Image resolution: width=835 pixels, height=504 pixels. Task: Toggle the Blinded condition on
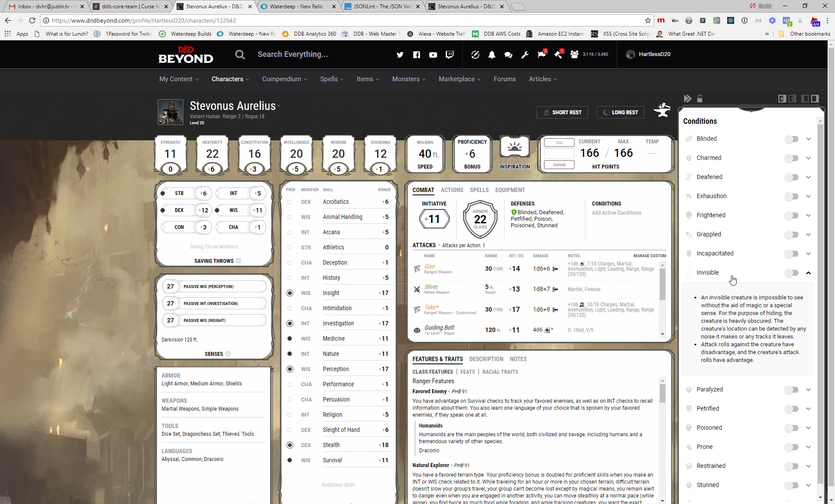tap(792, 139)
